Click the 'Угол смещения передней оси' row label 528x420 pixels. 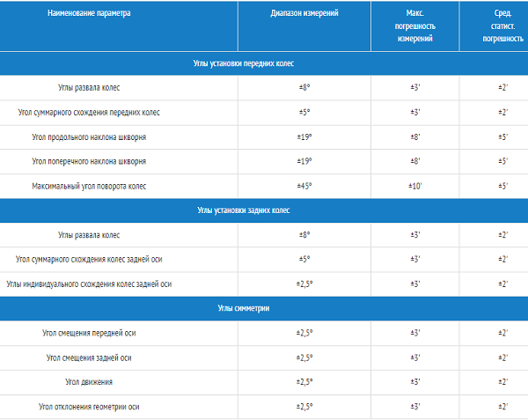click(89, 333)
